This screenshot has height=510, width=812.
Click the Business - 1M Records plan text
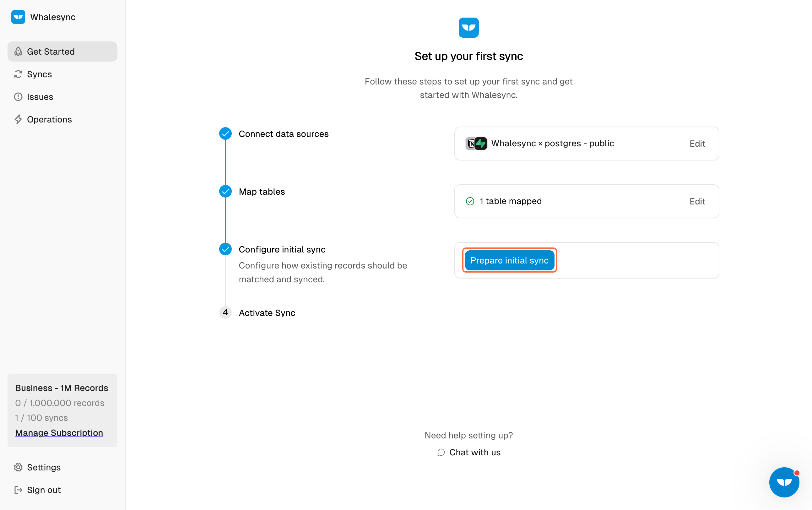click(62, 388)
